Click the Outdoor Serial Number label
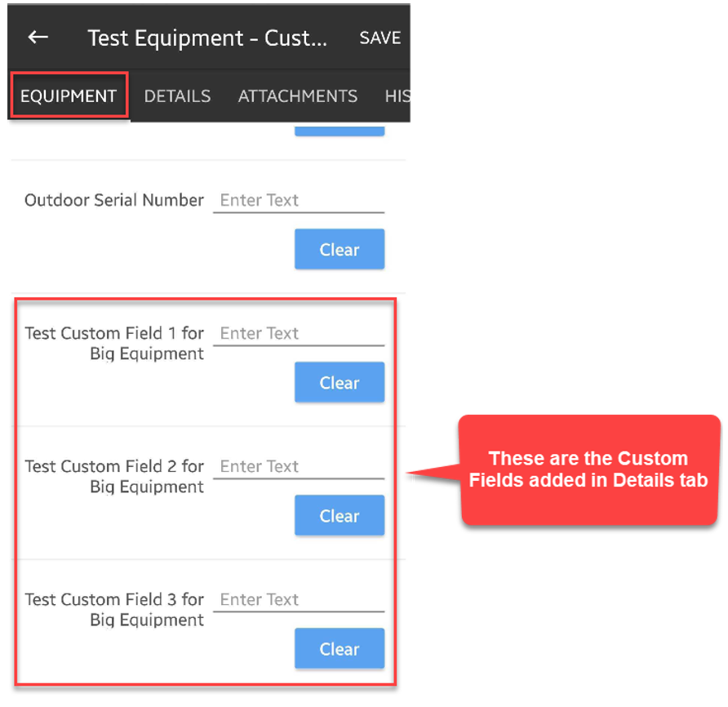Screen dimensions: 728x707 click(114, 201)
